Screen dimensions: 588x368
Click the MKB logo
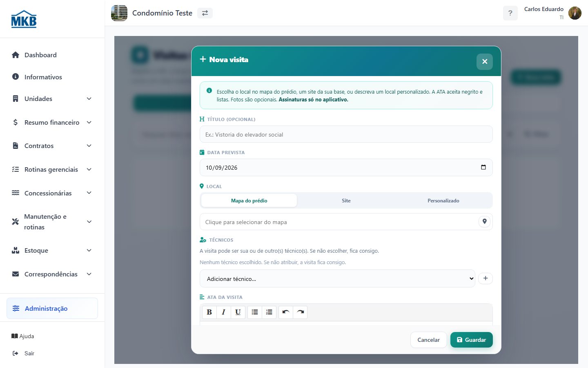pyautogui.click(x=24, y=19)
